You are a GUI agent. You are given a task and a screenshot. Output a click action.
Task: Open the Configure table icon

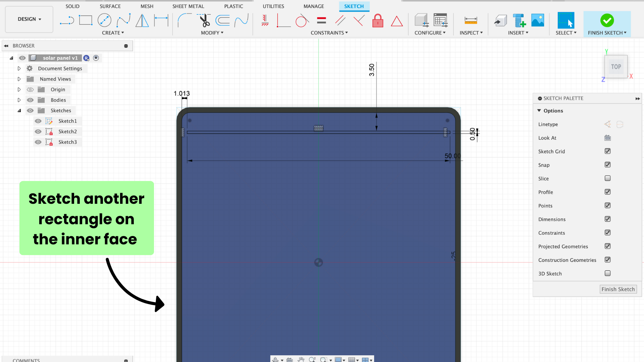coord(440,20)
